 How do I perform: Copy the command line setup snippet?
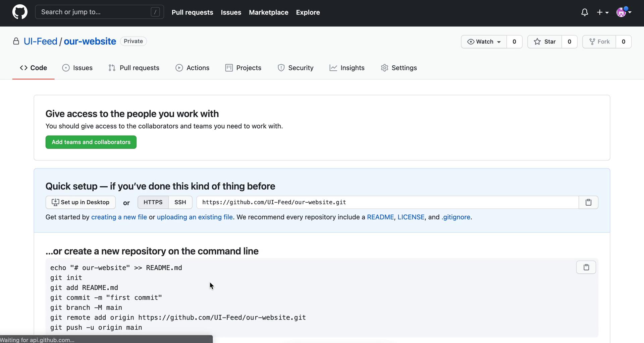point(586,267)
